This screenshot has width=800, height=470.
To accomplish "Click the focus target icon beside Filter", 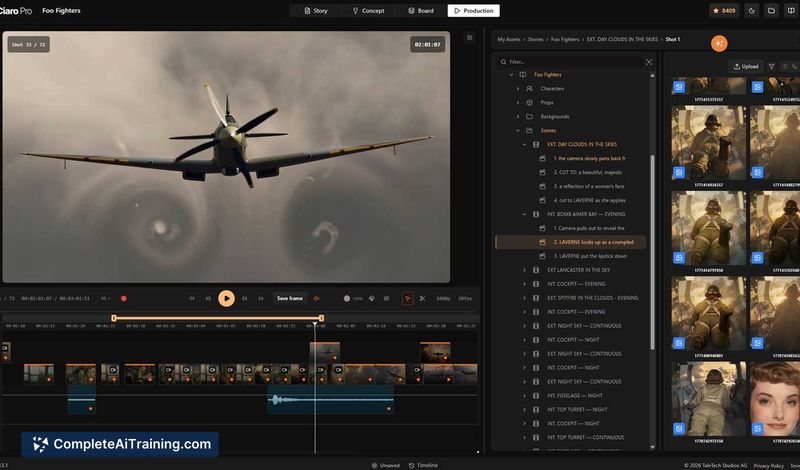I will [649, 62].
